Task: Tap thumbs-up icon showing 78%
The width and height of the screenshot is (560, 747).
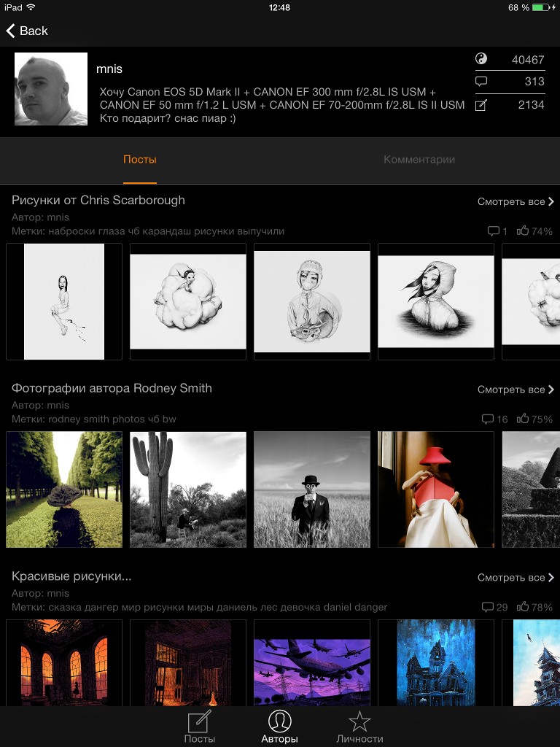Action: [x=522, y=607]
